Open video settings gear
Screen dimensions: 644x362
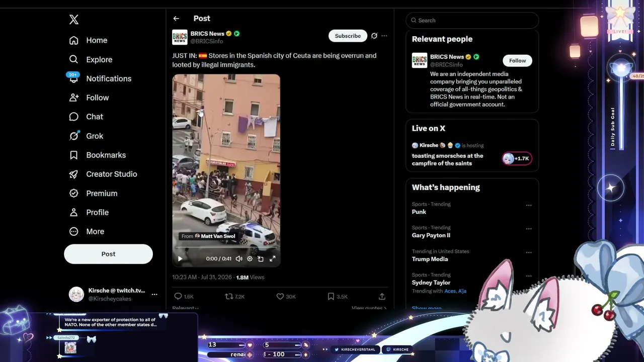pyautogui.click(x=250, y=259)
